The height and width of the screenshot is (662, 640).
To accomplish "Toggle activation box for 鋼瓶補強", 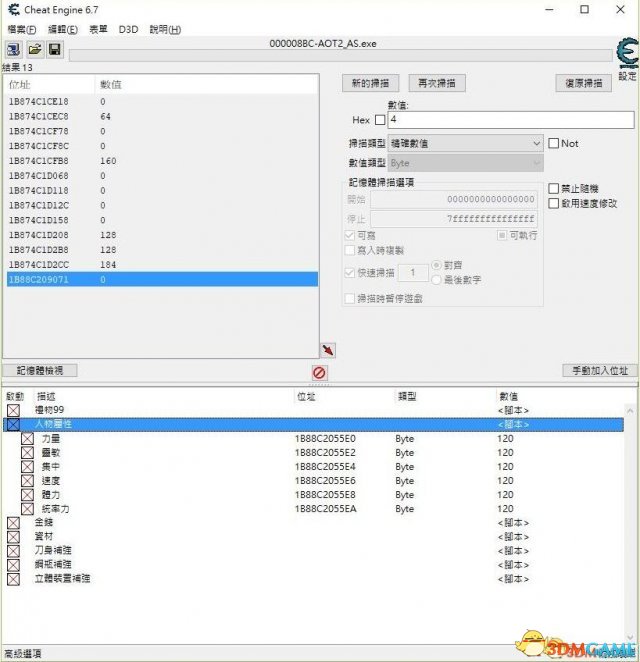I will click(14, 565).
